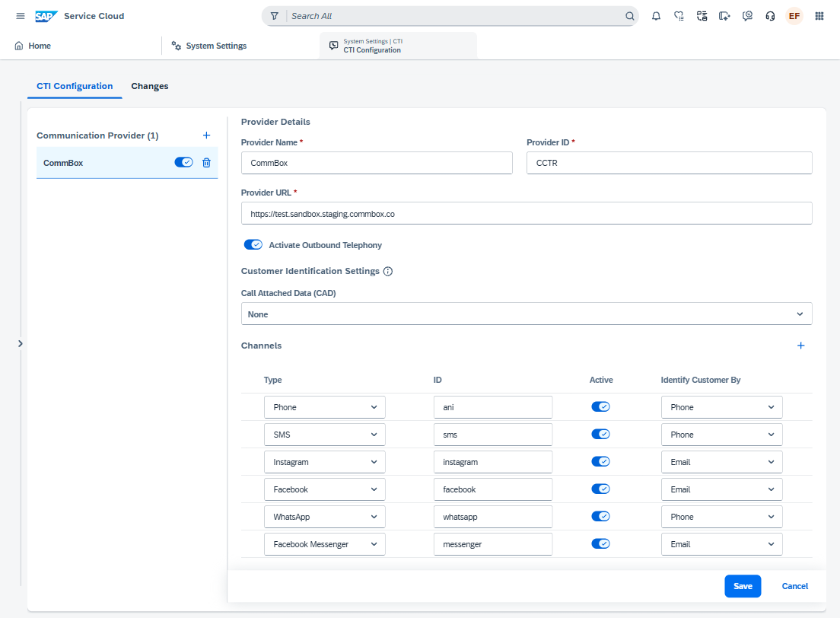Toggle Active switch for instagram channel
Image resolution: width=840 pixels, height=618 pixels.
[x=600, y=461]
